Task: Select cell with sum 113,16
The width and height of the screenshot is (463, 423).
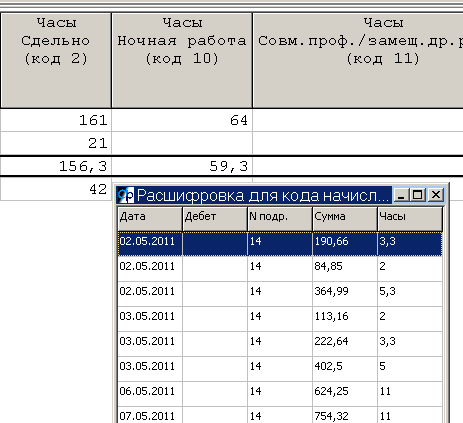Action: 345,319
